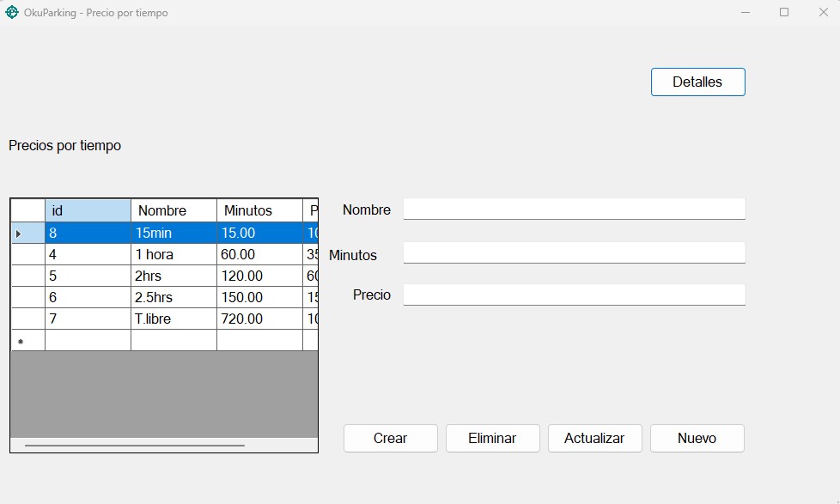The width and height of the screenshot is (840, 504).
Task: Sort by the id column header
Action: pyautogui.click(x=88, y=210)
